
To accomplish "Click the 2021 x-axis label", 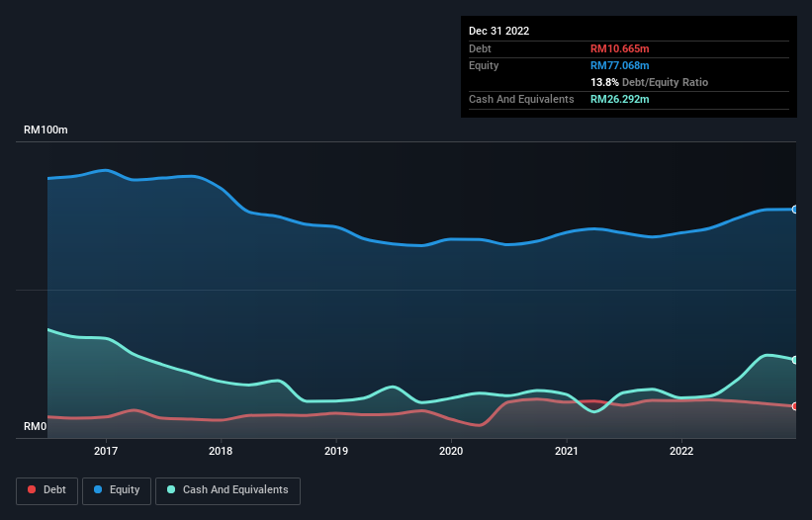I will coord(567,451).
